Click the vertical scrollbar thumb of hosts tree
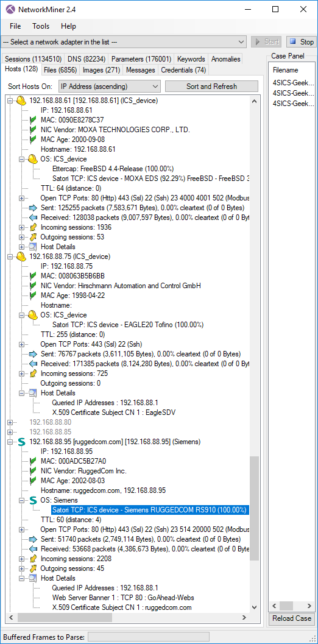Viewport: 318px width, 644px height. 255,509
